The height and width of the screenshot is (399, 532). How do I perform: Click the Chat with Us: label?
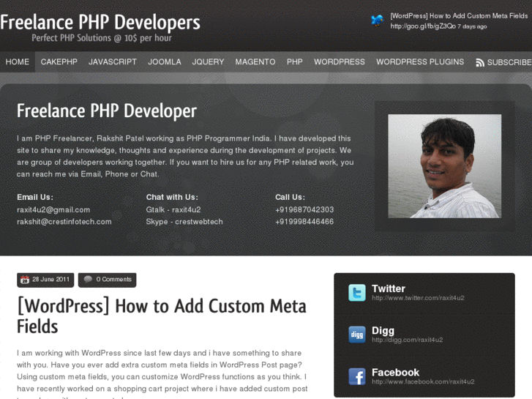[x=172, y=197]
